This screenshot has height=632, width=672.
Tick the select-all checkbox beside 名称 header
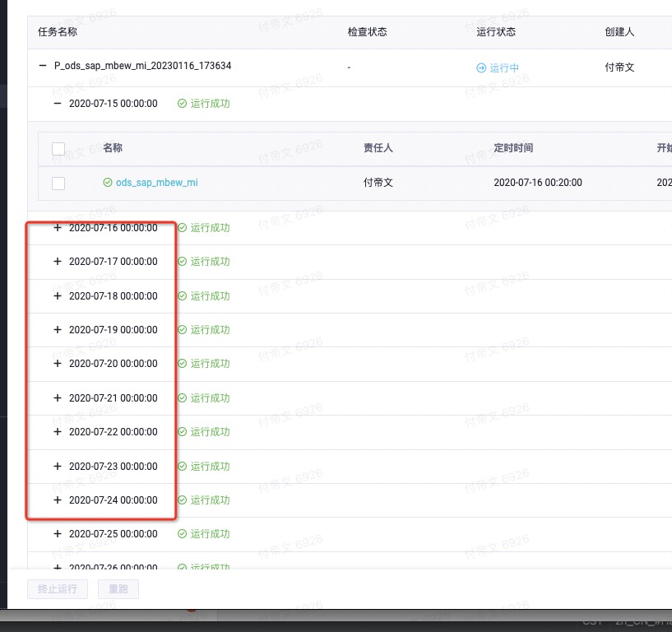[x=58, y=149]
